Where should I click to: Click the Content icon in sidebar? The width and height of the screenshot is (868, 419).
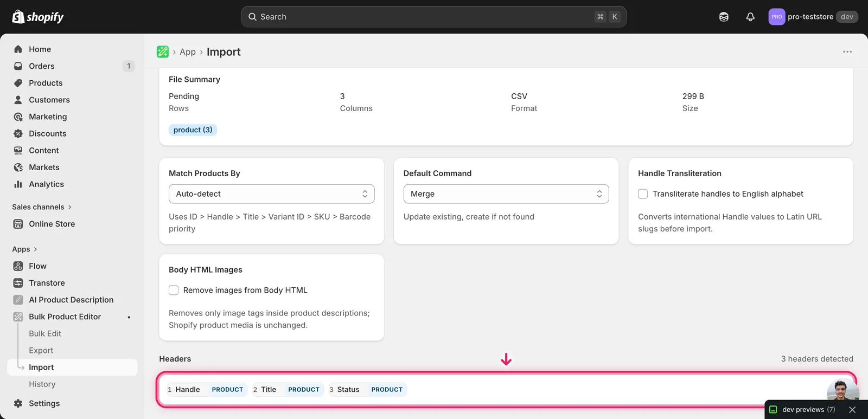coord(18,150)
